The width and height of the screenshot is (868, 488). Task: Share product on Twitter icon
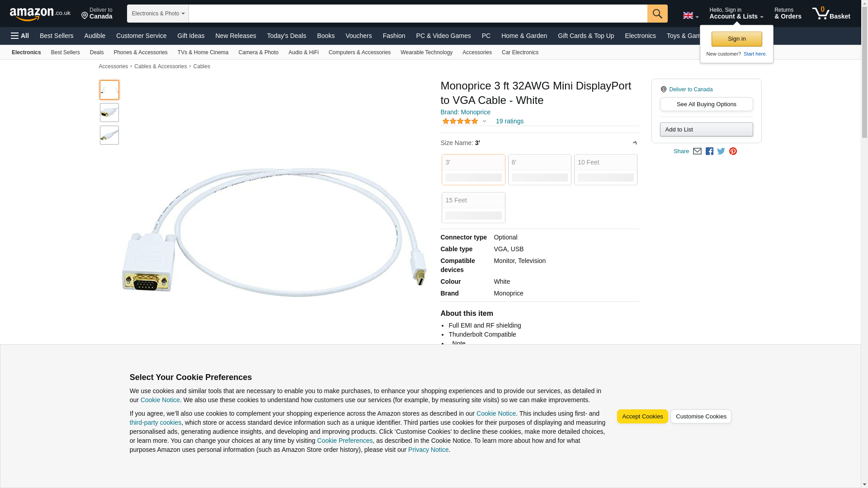point(721,151)
